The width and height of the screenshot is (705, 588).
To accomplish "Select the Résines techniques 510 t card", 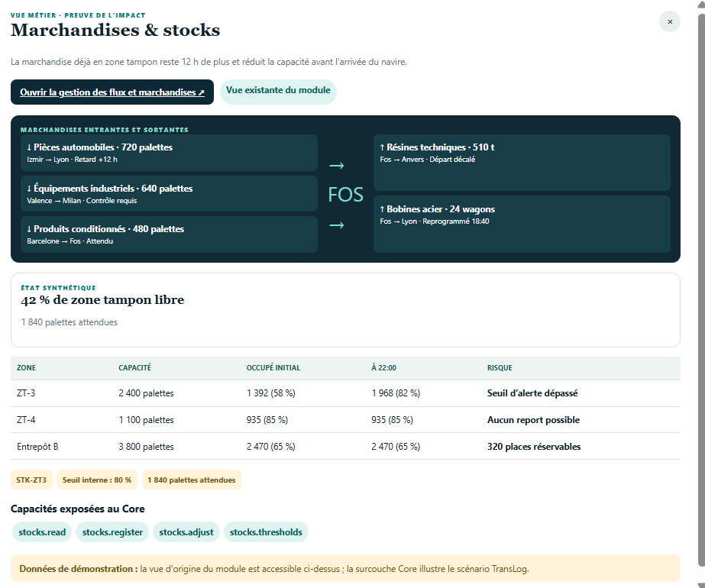I will (522, 163).
